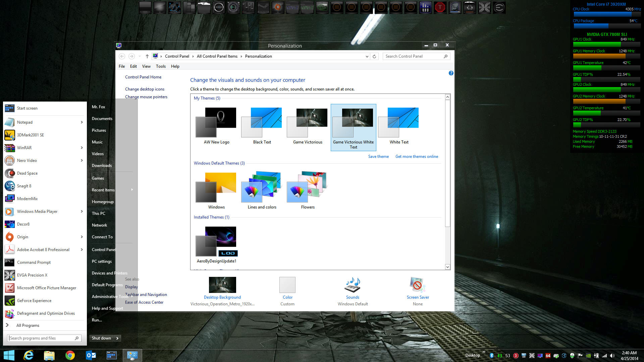This screenshot has width=644, height=362.
Task: Click the Search programs and files box
Action: point(44,338)
